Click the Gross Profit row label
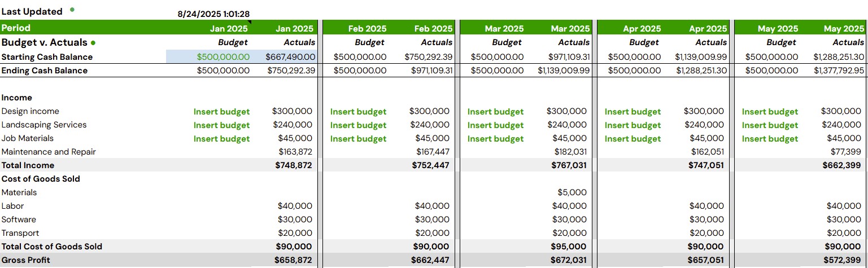868x268 pixels. click(x=25, y=260)
